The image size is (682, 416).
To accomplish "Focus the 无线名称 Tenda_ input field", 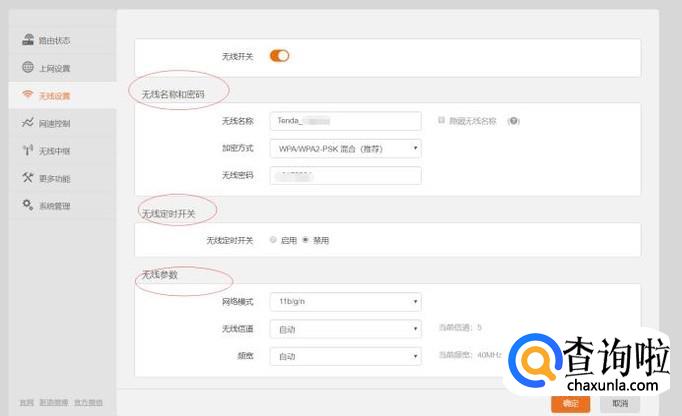I will point(345,121).
